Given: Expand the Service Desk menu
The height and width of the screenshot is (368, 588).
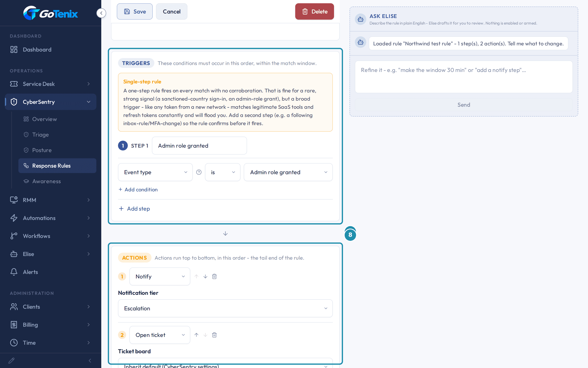Looking at the screenshot, I should tap(51, 84).
